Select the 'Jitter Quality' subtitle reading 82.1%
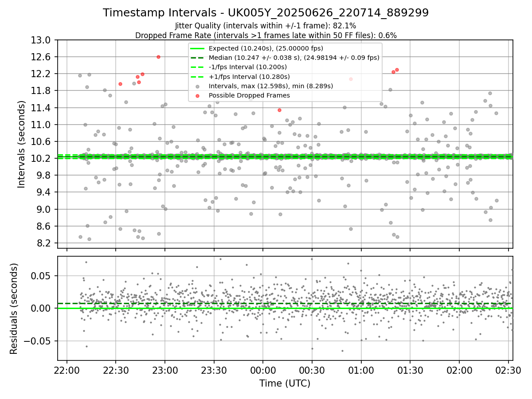This screenshot has height=399, width=532. coord(266,26)
